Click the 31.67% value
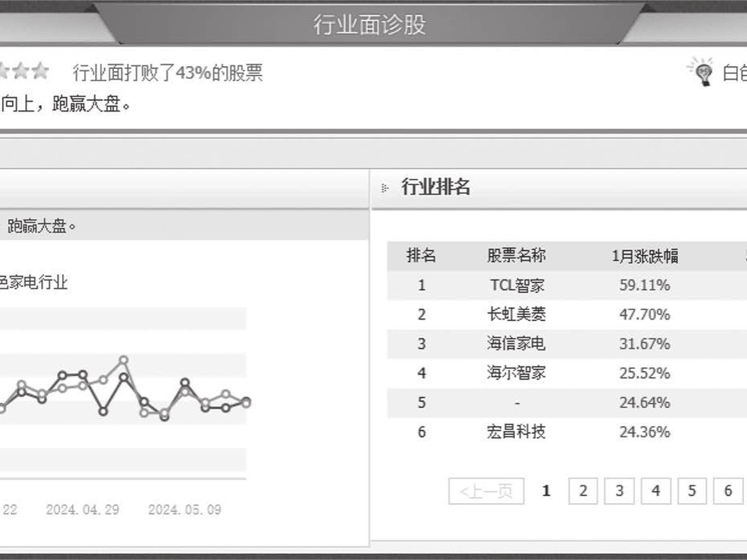Viewport: 747px width, 560px height. 645,343
